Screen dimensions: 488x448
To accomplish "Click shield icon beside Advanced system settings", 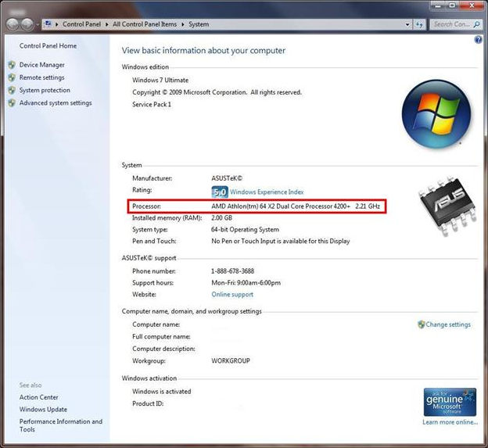I will pos(12,103).
